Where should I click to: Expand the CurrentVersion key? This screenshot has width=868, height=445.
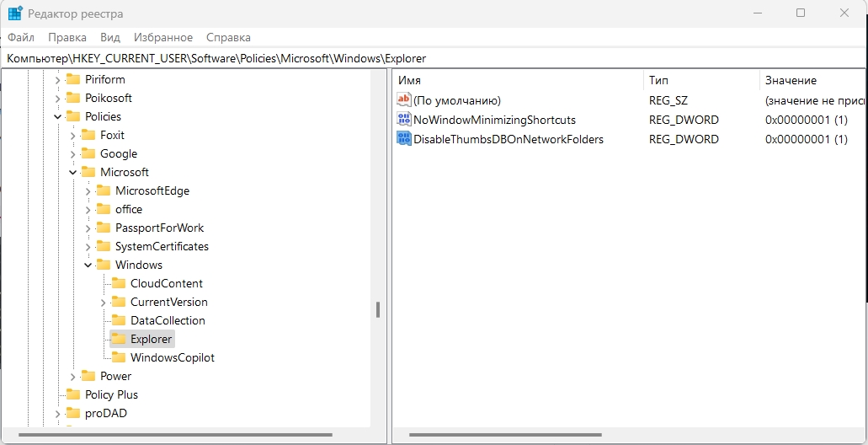(104, 302)
